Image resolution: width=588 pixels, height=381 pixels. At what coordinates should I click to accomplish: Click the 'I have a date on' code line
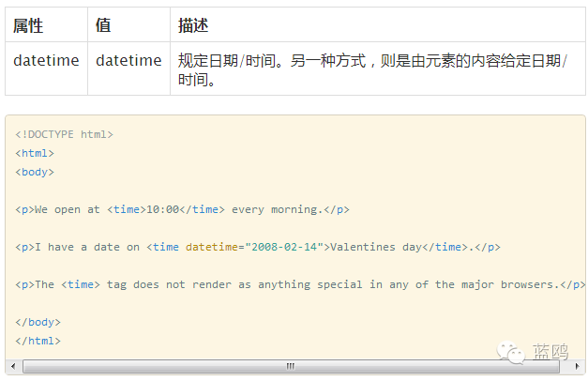tap(258, 247)
